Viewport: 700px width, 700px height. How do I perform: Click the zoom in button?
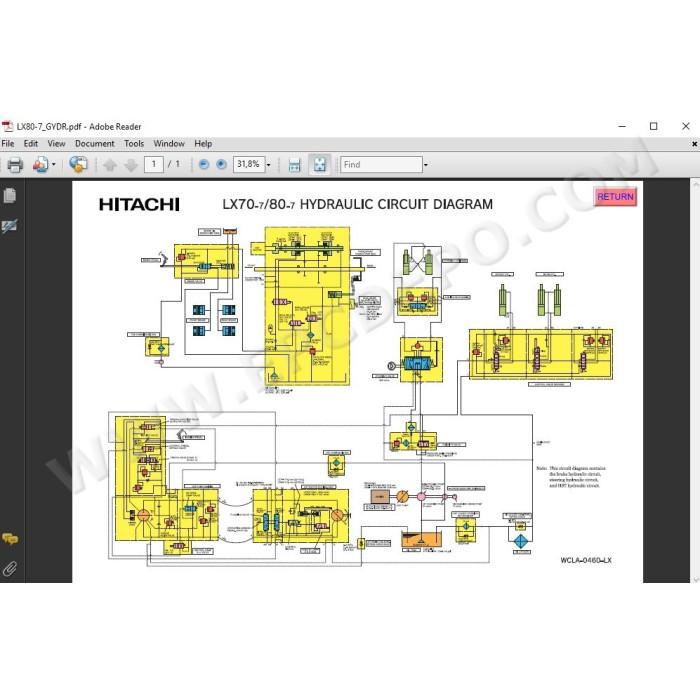coord(221,165)
